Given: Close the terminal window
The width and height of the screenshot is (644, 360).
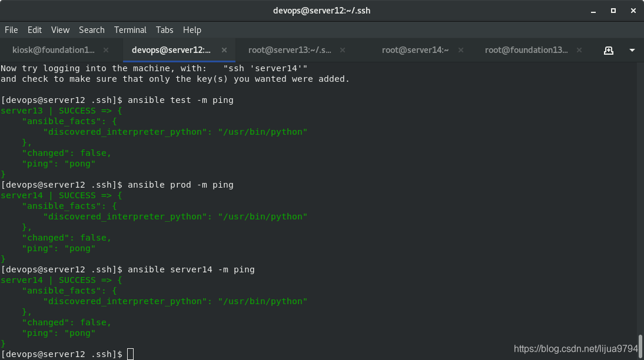Looking at the screenshot, I should pyautogui.click(x=633, y=11).
